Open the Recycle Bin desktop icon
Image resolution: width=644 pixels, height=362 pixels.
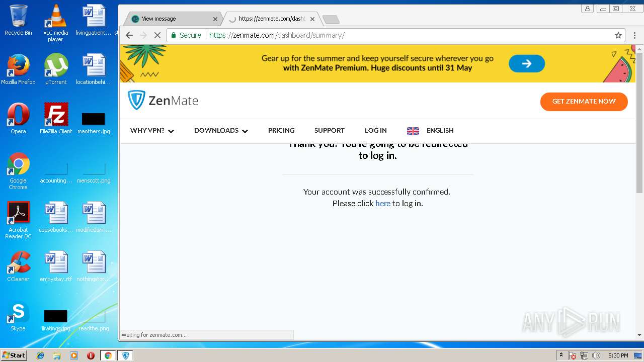pyautogui.click(x=18, y=20)
